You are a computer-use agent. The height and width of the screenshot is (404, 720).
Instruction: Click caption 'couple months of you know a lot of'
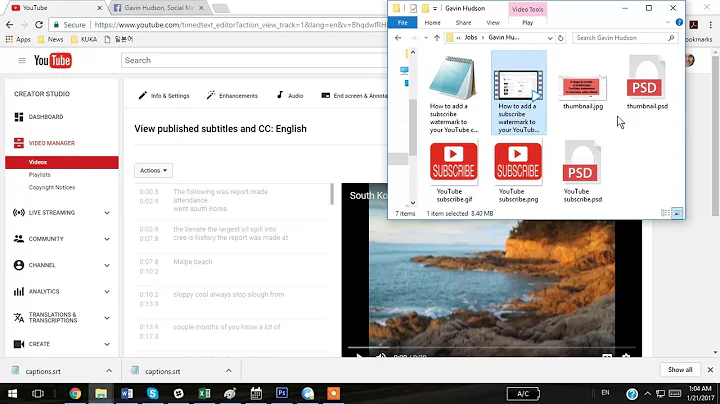[x=227, y=327]
